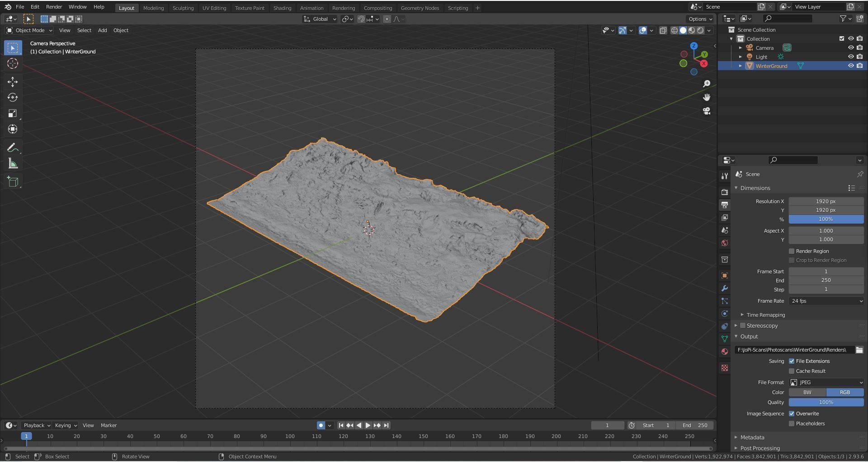868x462 pixels.
Task: Toggle X-ray viewport display
Action: 663,30
